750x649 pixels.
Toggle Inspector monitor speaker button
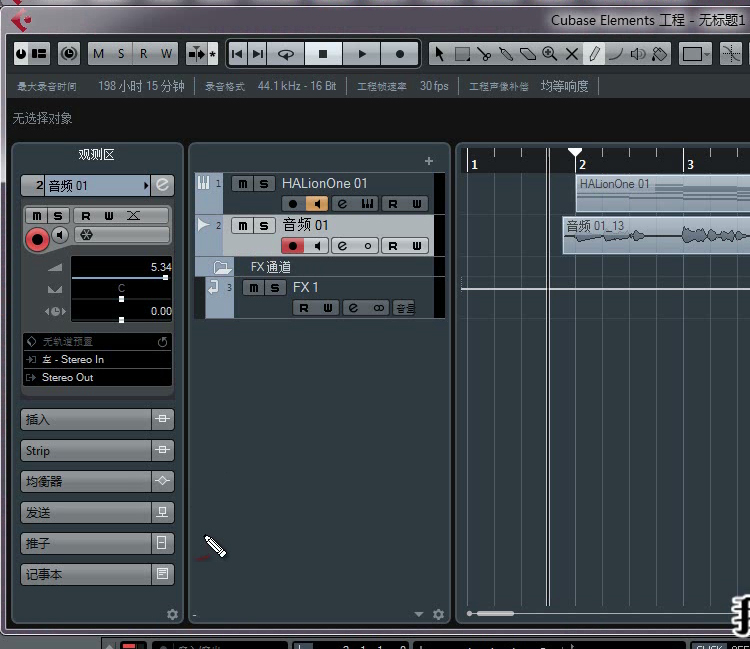point(60,235)
